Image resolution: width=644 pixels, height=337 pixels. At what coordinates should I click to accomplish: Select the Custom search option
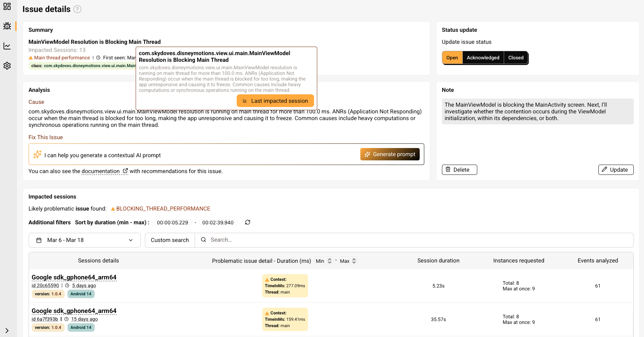point(170,240)
